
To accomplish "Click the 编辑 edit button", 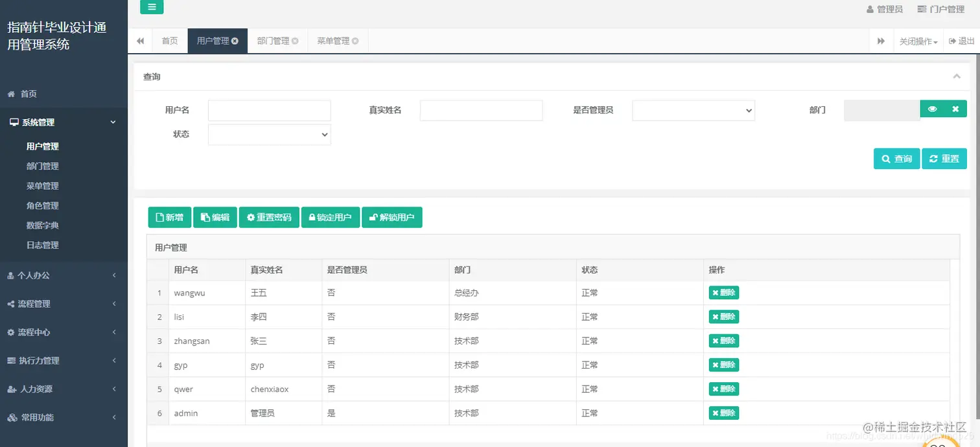I will click(x=215, y=218).
